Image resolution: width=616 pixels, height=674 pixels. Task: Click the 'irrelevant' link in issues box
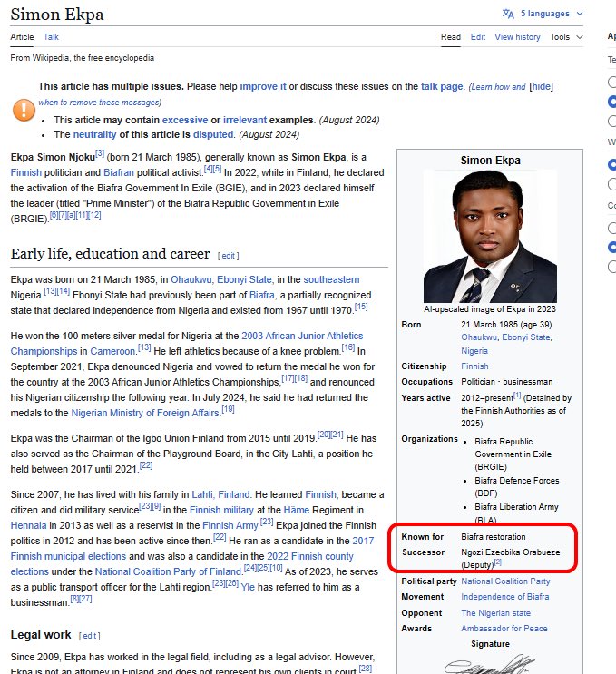coord(245,120)
